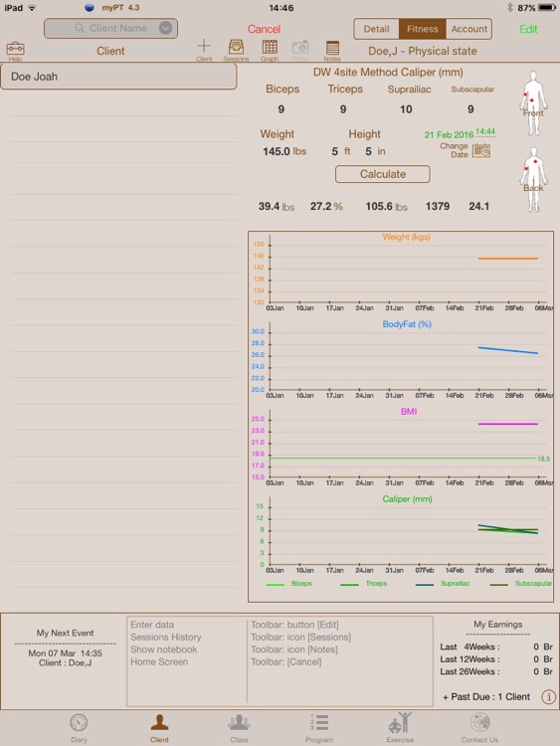Tap the Back body figure

(533, 179)
